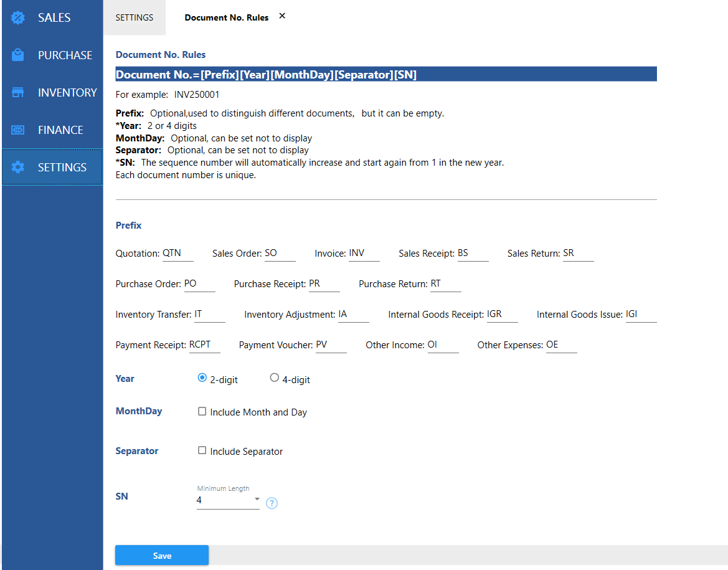Viewport: 728px width, 570px height.
Task: Close the Document No. Rules tab
Action: point(282,16)
